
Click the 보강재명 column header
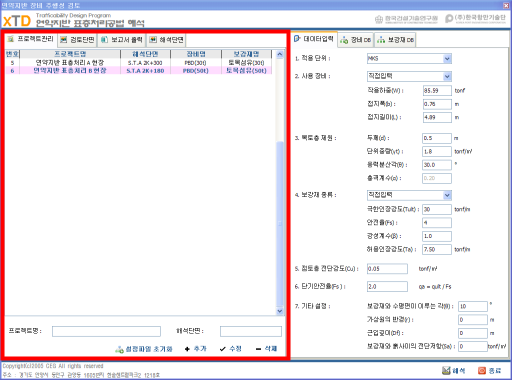click(246, 54)
